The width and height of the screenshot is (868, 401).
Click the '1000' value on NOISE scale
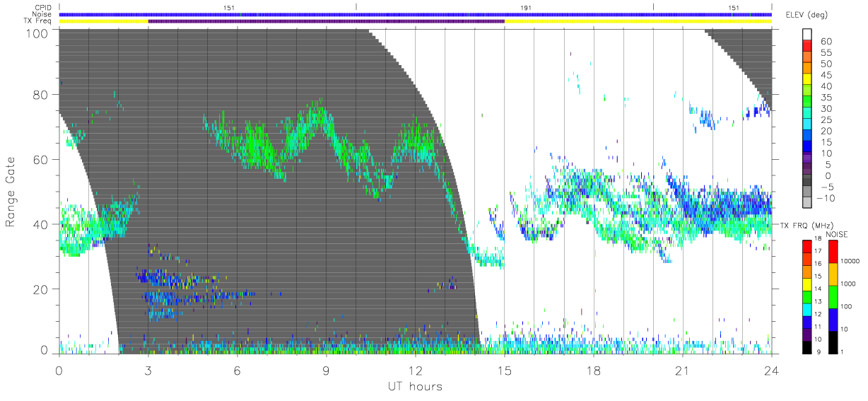(x=848, y=284)
